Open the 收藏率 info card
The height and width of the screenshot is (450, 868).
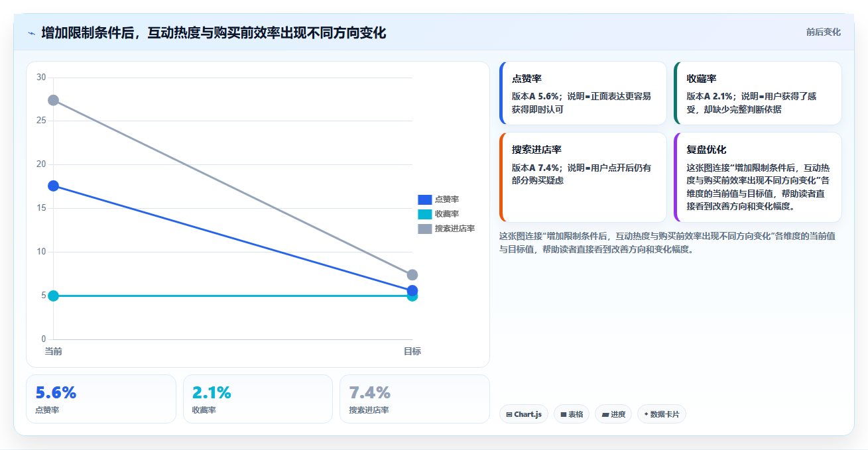(757, 93)
